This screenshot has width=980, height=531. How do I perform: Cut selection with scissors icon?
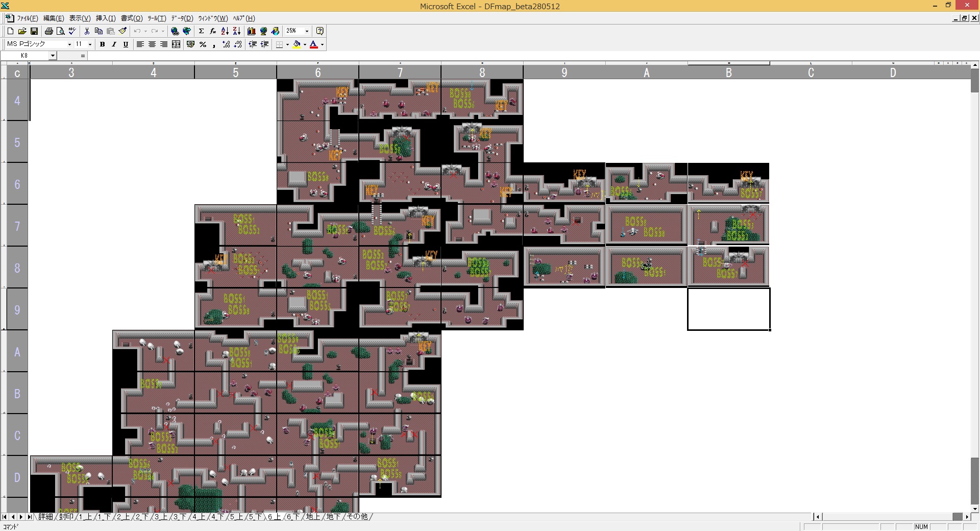[87, 31]
